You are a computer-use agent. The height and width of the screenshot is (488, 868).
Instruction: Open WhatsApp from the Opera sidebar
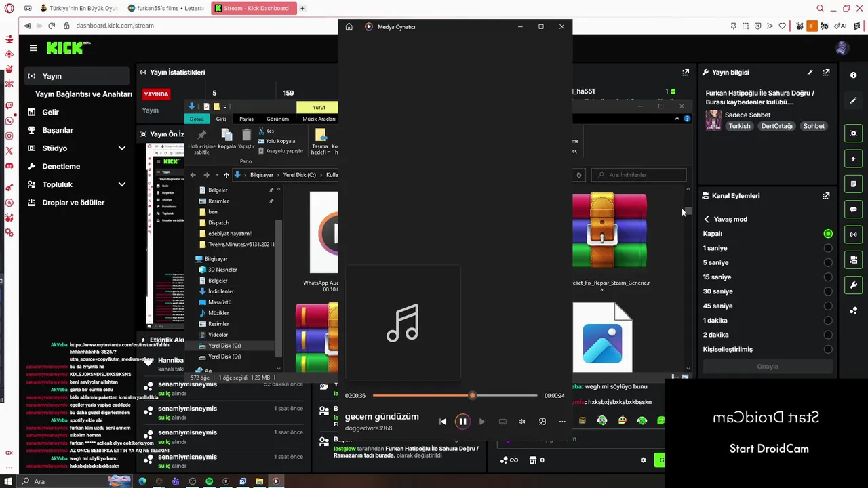pos(9,121)
